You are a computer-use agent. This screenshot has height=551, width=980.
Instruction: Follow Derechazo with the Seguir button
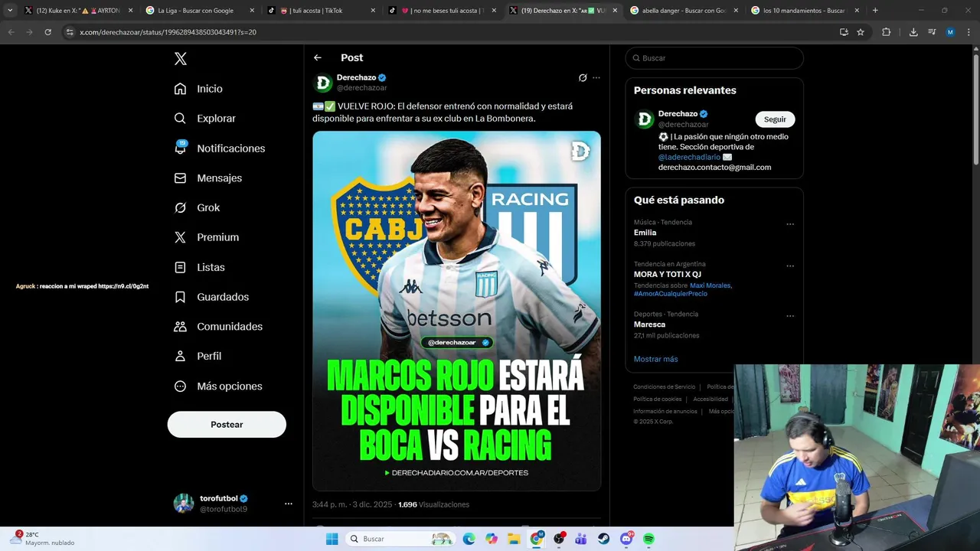point(775,119)
